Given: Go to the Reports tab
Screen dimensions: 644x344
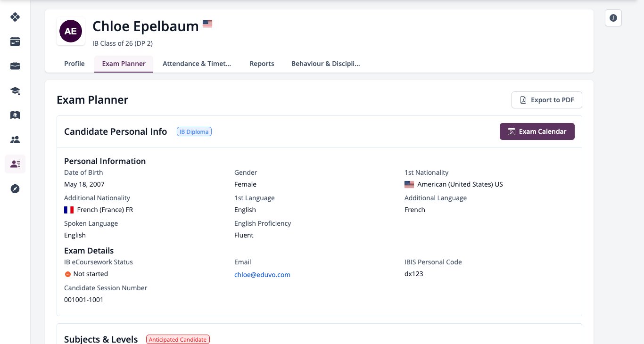Looking at the screenshot, I should tap(262, 64).
